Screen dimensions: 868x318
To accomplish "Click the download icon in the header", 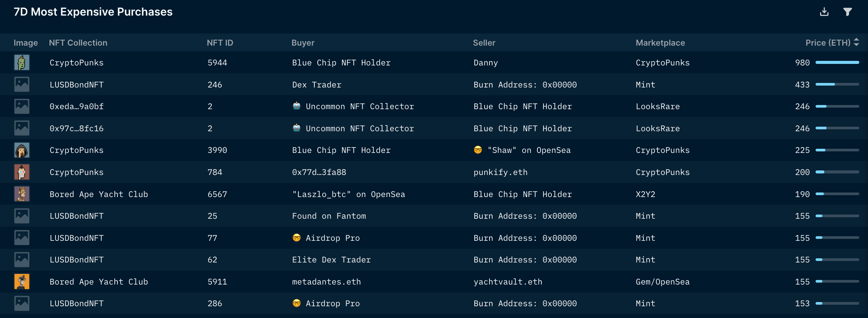I will pos(824,12).
